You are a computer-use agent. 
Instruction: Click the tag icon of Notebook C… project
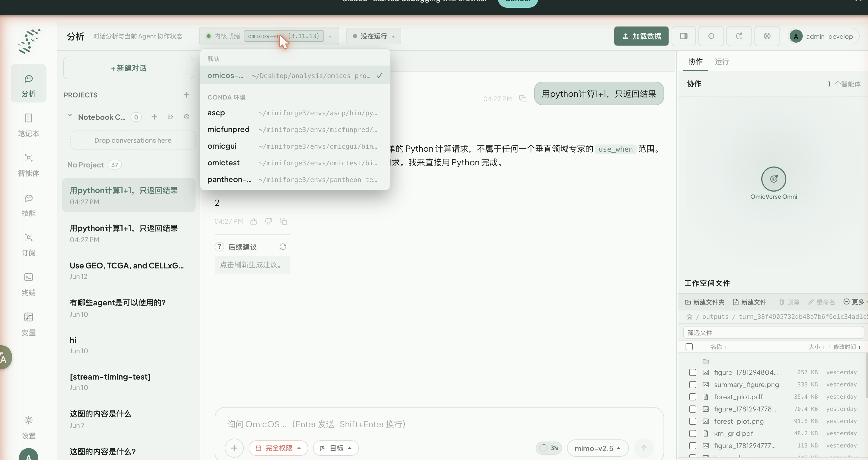click(x=170, y=117)
